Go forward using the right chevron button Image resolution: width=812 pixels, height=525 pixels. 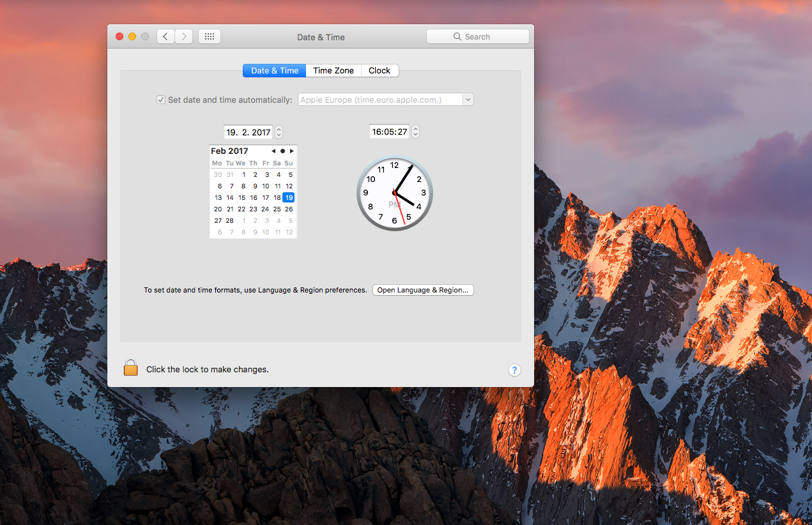tap(184, 36)
